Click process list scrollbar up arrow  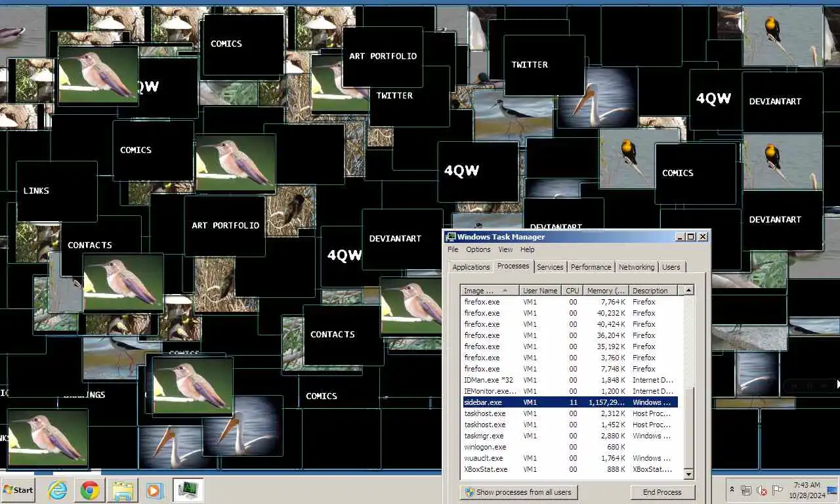tap(688, 291)
